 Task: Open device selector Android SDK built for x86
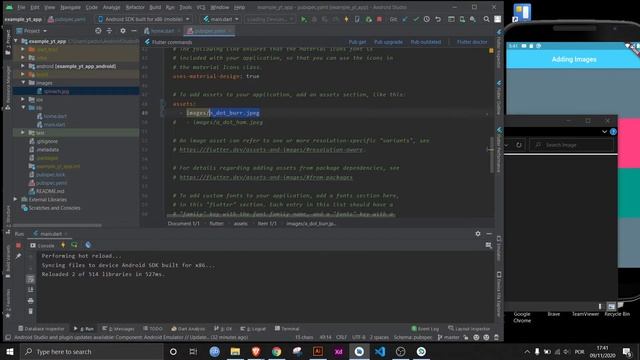pyautogui.click(x=144, y=19)
